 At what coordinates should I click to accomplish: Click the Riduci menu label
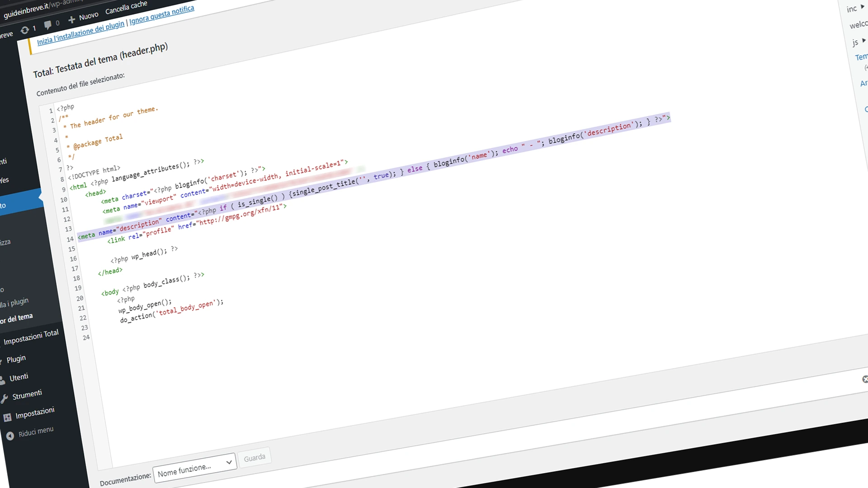[36, 432]
